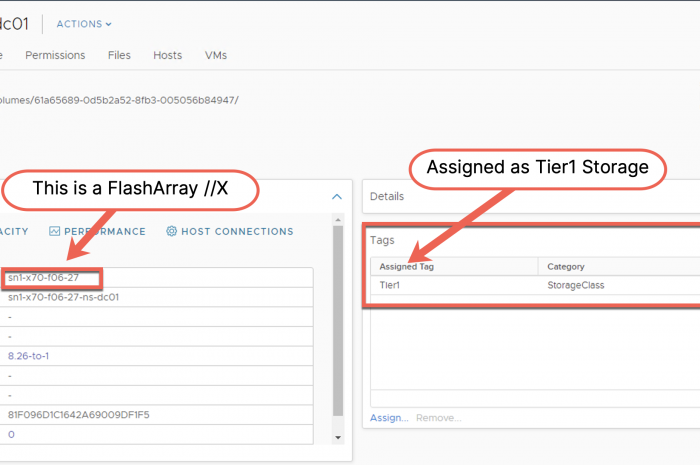
Task: Click the Assign... link under Tags
Action: point(389,417)
